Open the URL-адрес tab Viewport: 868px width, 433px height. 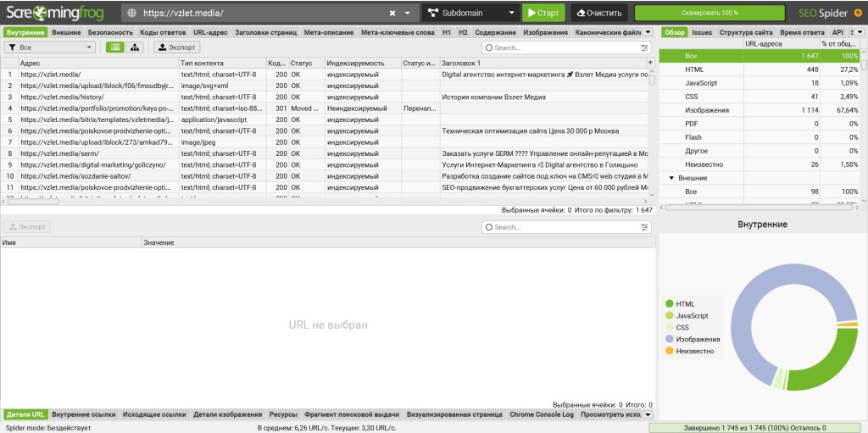coord(210,33)
